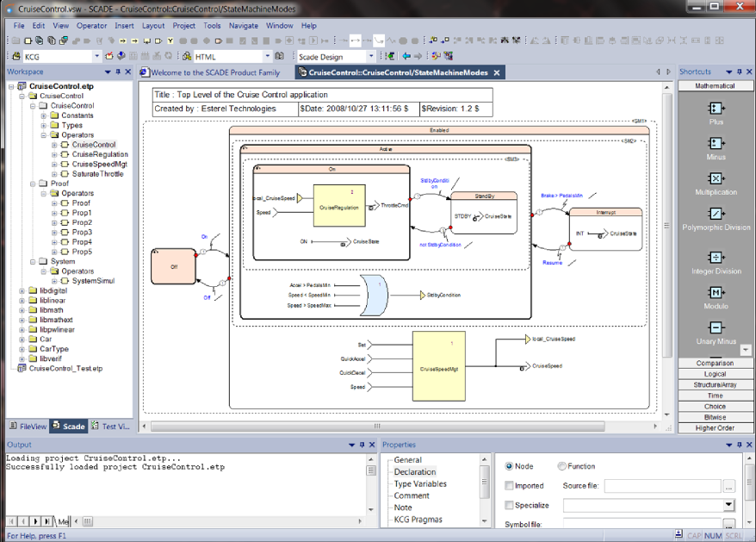Select the Minus operator icon
Screen dimensions: 756x542
[716, 143]
